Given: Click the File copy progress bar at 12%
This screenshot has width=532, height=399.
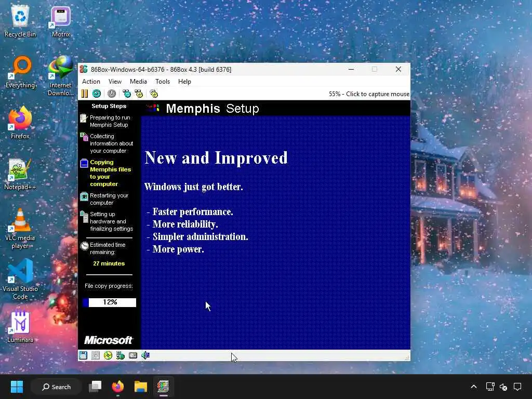Looking at the screenshot, I should (x=109, y=302).
